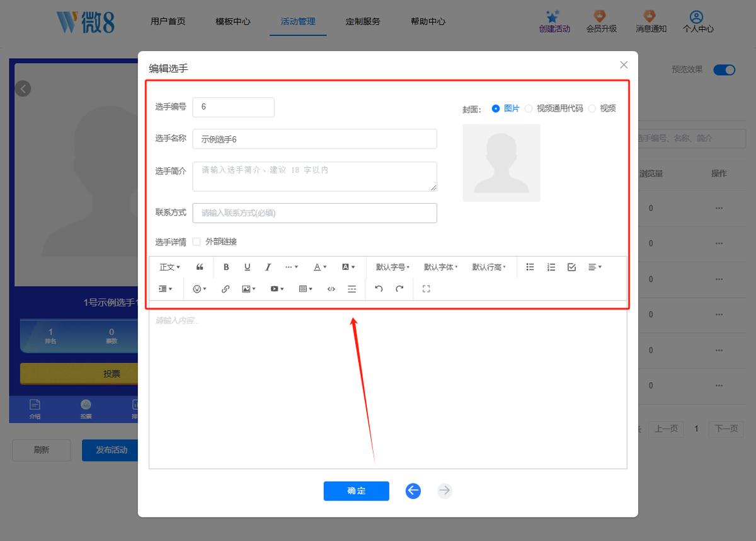Switch the editor to fullscreen

(x=426, y=289)
